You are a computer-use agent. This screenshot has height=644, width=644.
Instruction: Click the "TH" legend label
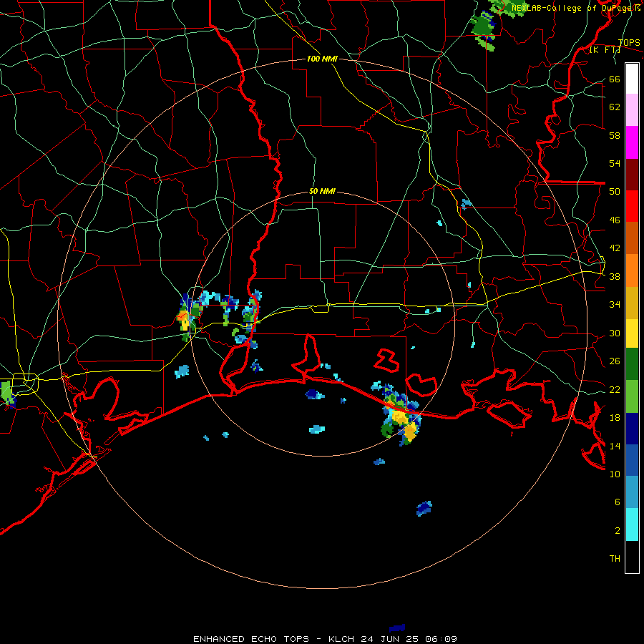pyautogui.click(x=615, y=559)
